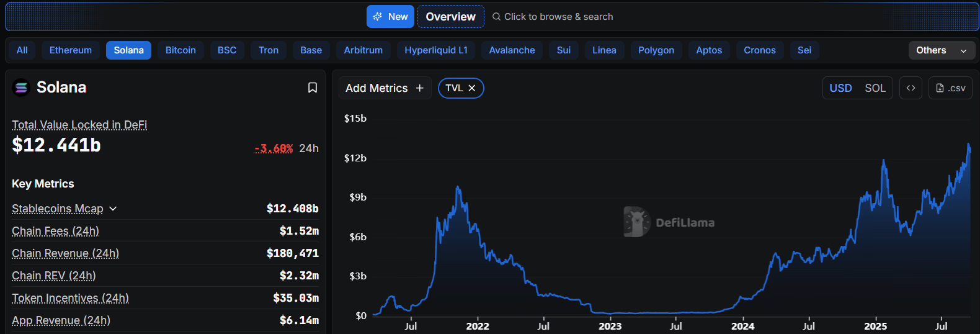Click the $6.14m app revenue value
The height and width of the screenshot is (334, 980).
pyautogui.click(x=299, y=320)
